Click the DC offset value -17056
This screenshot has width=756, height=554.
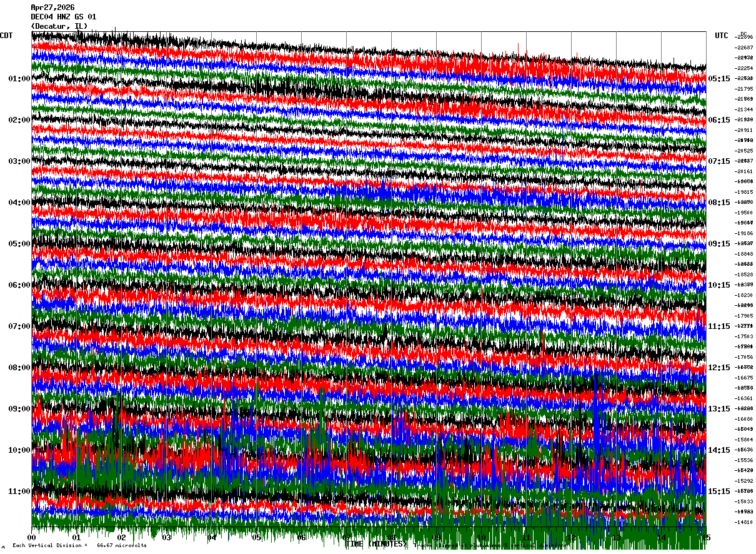tap(745, 357)
